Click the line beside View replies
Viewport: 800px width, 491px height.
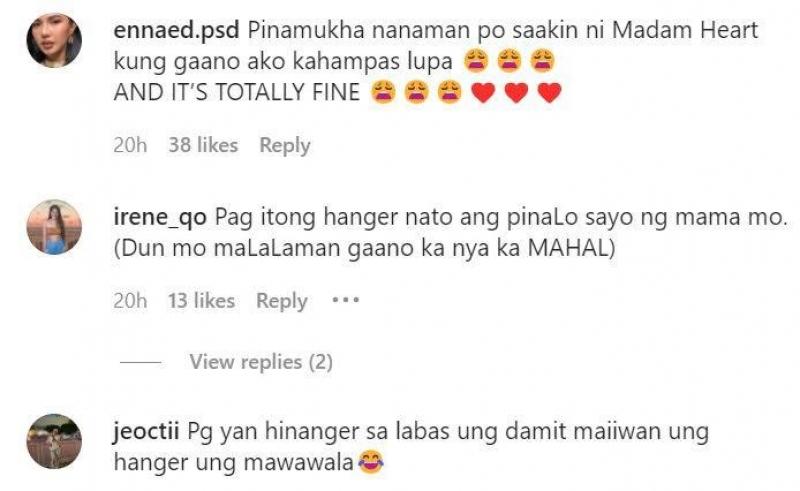[140, 362]
